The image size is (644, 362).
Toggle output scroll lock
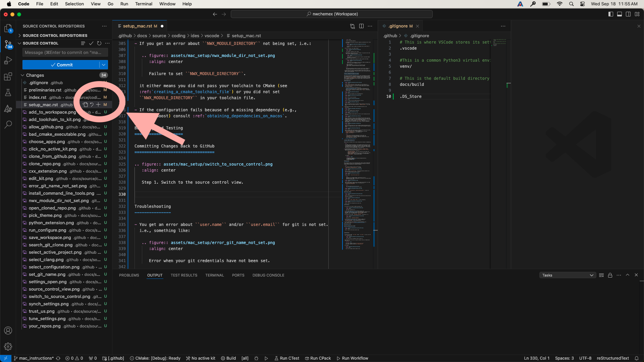610,275
